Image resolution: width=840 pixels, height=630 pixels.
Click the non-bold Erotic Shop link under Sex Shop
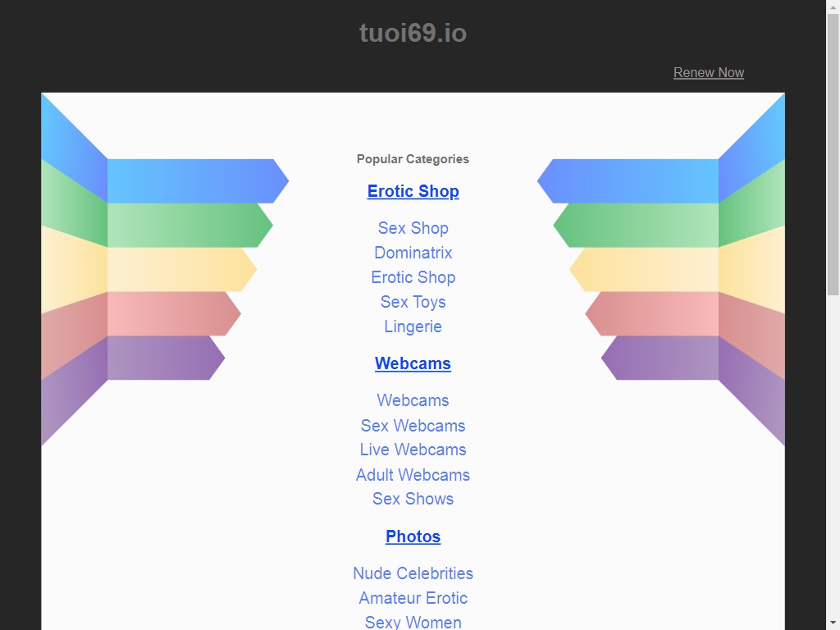tap(413, 277)
